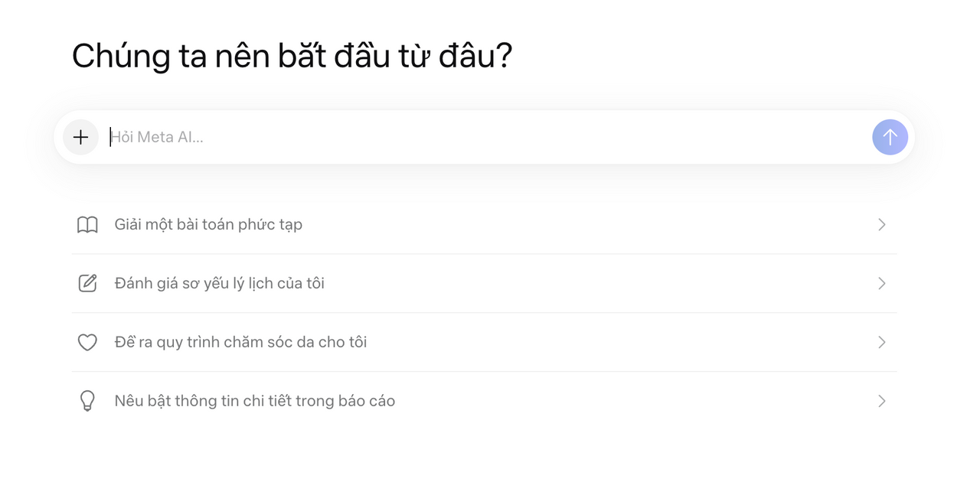The image size is (980, 495).
Task: Click the lightbulb icon
Action: tap(87, 401)
